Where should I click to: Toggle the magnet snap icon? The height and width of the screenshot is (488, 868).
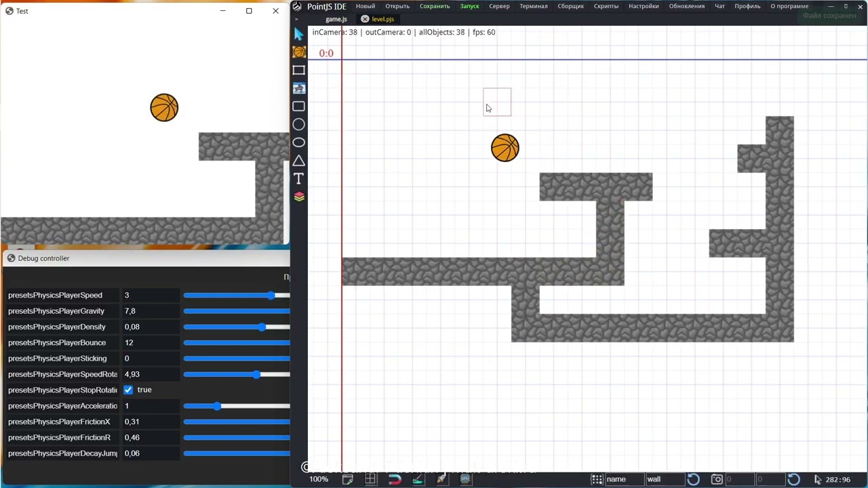(394, 479)
